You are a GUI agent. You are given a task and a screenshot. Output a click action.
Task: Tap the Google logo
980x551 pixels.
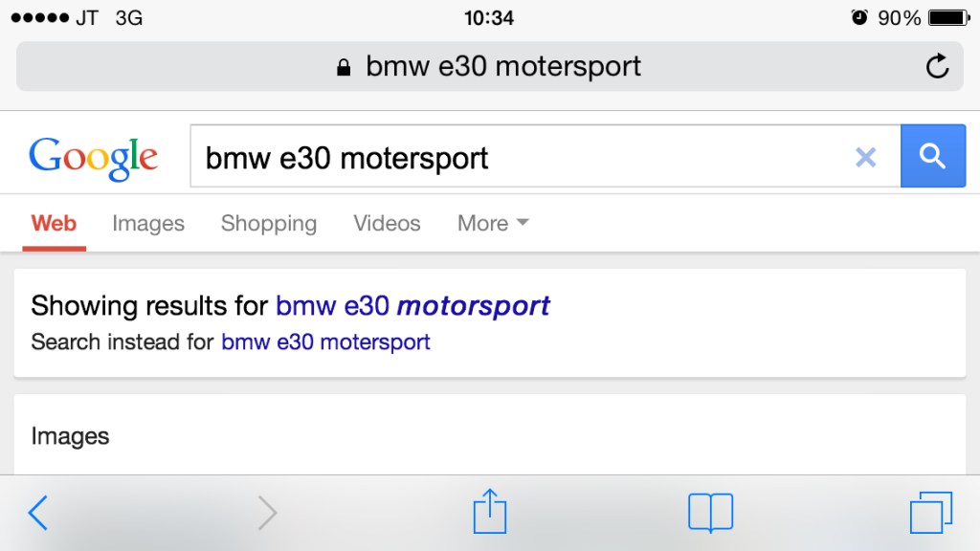coord(93,158)
